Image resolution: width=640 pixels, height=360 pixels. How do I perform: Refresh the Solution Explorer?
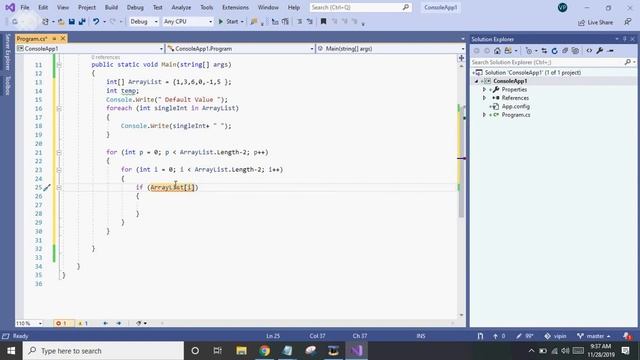tap(554, 51)
